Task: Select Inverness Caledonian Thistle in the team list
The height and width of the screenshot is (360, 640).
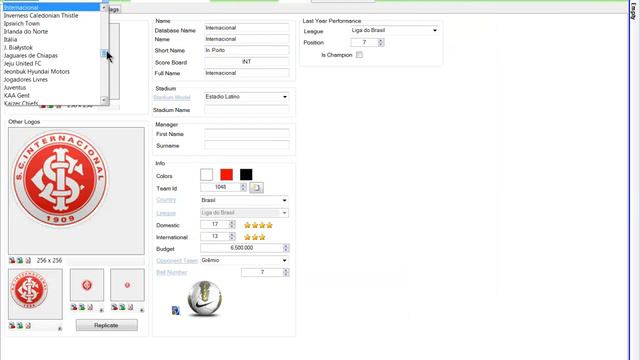Action: [41, 16]
